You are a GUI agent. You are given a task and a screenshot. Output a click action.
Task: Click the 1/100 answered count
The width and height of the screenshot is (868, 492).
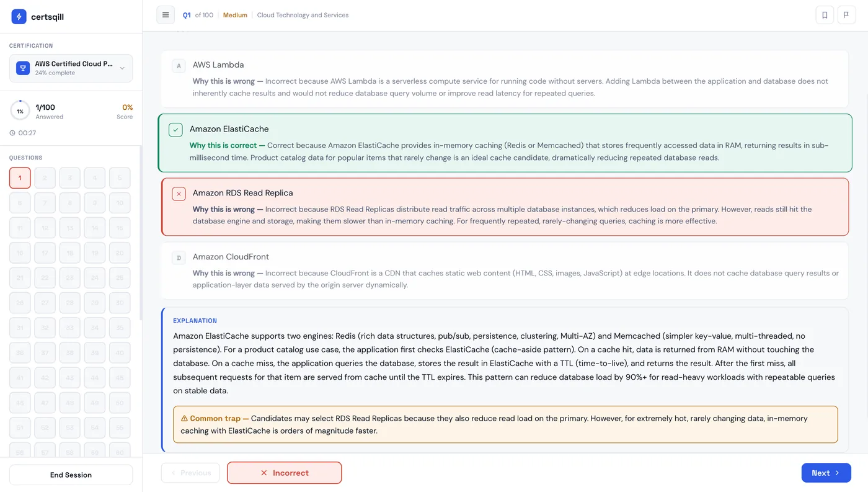coord(45,107)
